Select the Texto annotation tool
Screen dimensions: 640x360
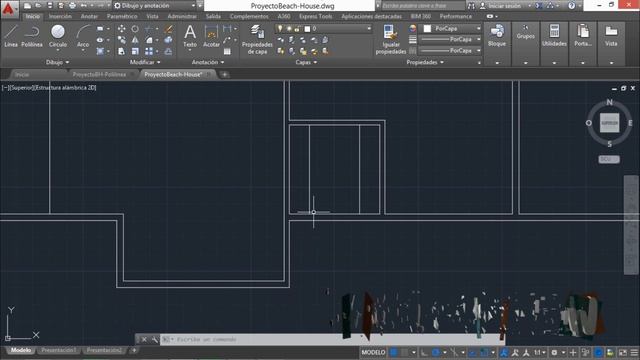coord(190,36)
